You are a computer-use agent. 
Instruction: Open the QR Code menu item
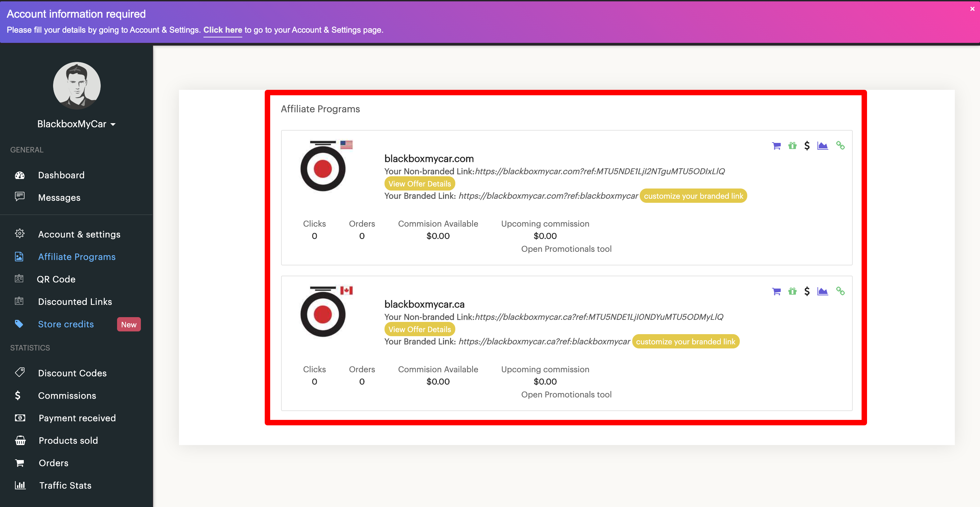[x=56, y=279]
